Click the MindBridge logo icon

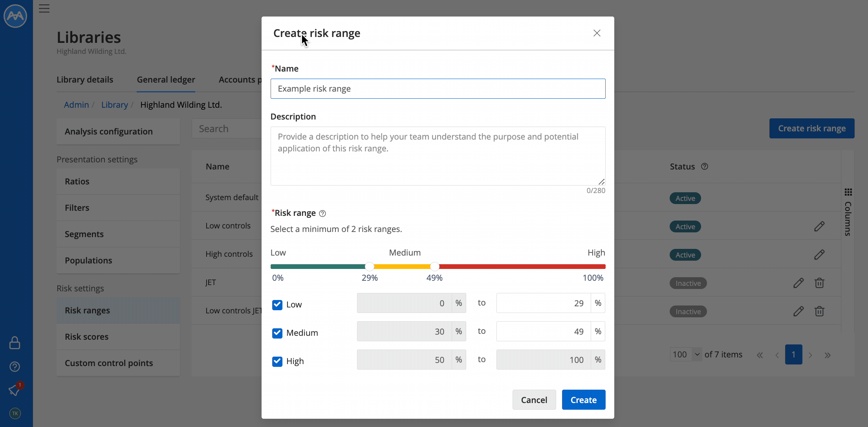15,16
